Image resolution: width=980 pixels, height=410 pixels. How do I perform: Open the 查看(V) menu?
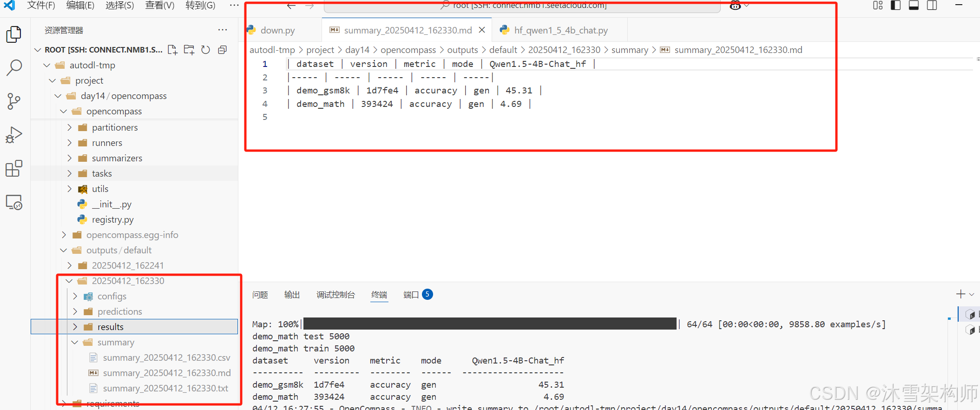(x=160, y=6)
